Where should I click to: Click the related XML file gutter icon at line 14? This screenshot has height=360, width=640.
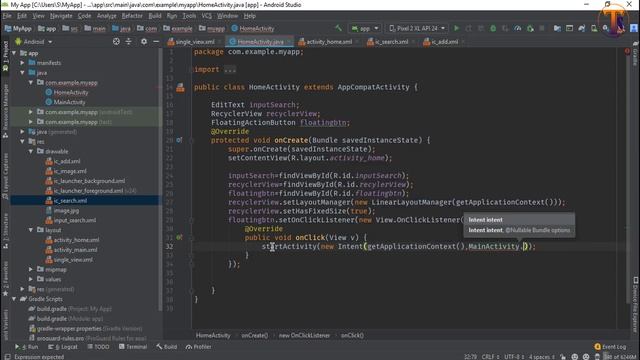[x=180, y=87]
